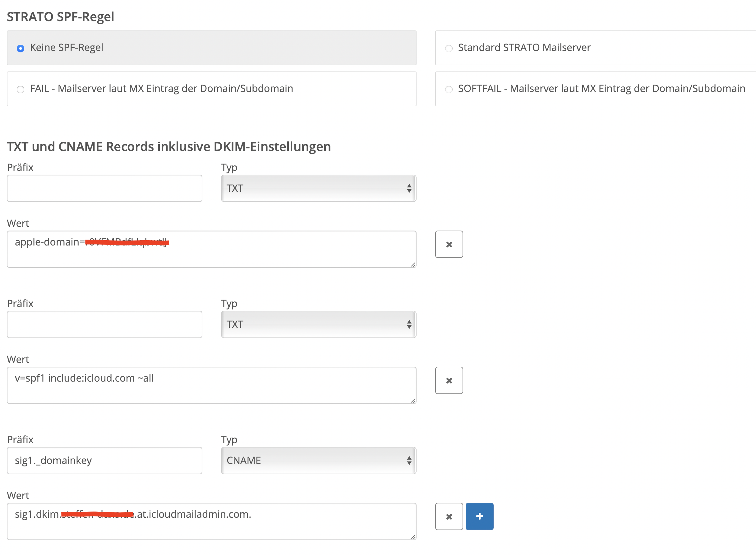Delete the sig1._domainkey CNAME record
The width and height of the screenshot is (756, 555).
[x=449, y=516]
